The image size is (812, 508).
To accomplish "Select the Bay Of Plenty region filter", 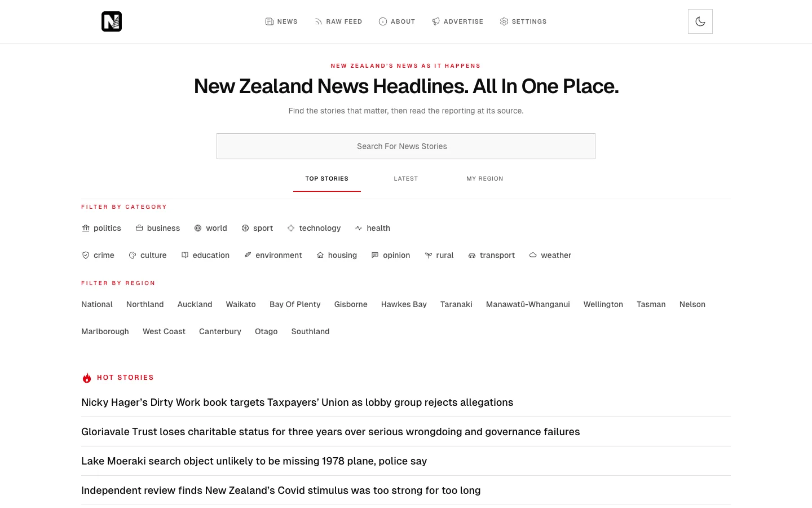I will click(295, 304).
